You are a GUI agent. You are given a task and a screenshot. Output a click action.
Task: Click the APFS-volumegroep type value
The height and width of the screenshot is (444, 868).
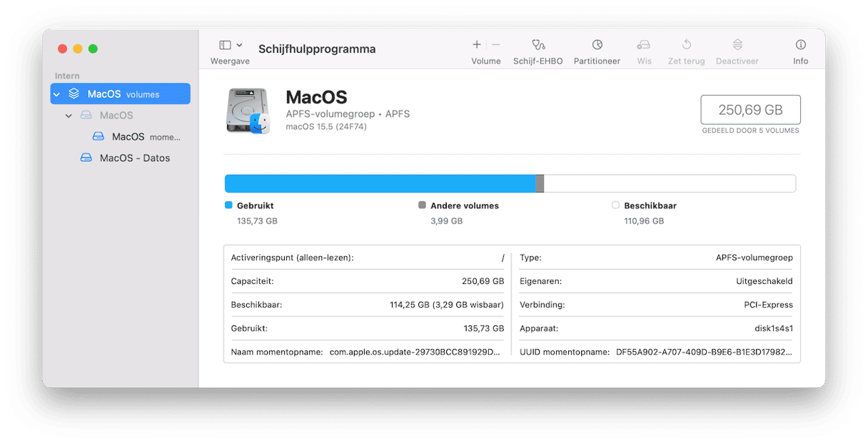[x=755, y=258]
